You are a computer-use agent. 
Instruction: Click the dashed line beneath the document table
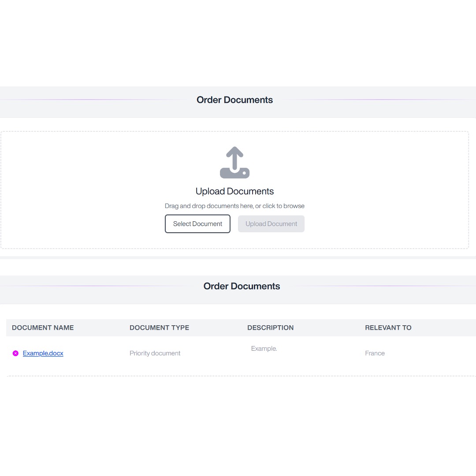(x=238, y=376)
